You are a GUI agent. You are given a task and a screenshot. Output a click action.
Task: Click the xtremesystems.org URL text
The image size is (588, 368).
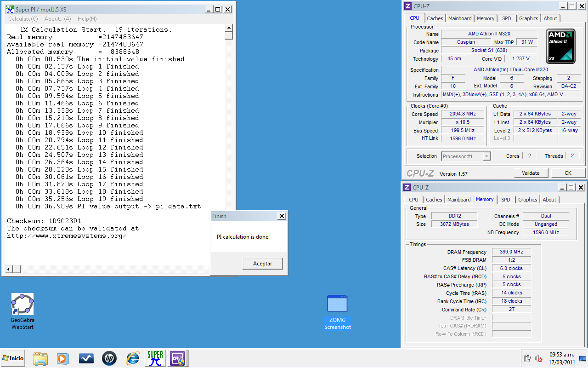[67, 236]
